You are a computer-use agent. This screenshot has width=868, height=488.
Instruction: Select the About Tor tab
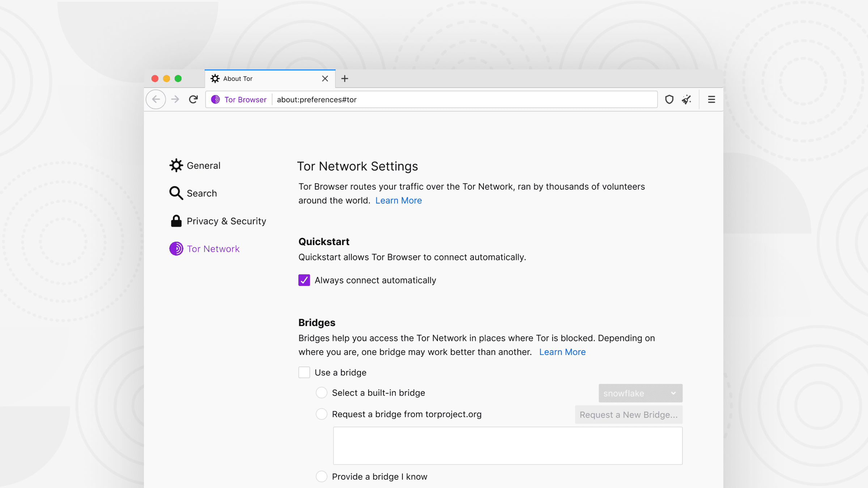coord(270,78)
